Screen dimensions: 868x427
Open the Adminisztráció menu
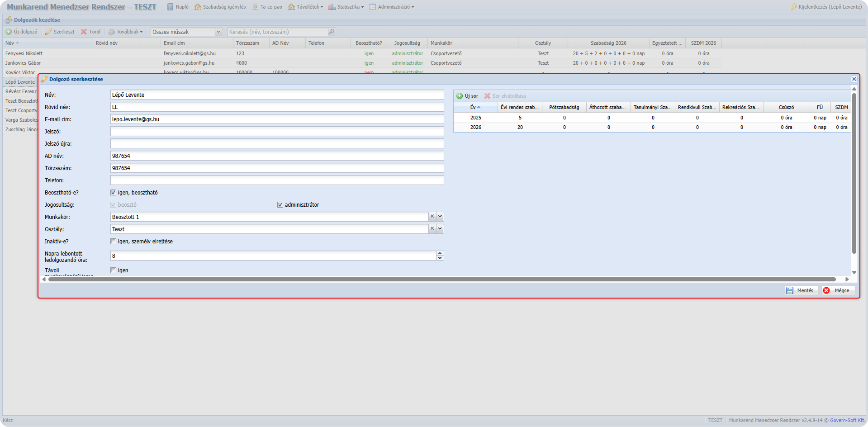[392, 7]
